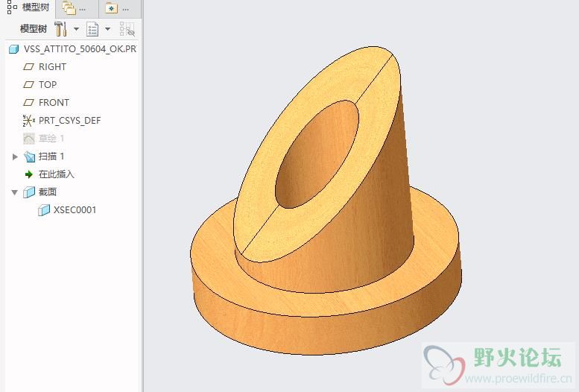This screenshot has height=392, width=579.
Task: Click the 模型树 heading label in toolbar
Action: [x=34, y=29]
